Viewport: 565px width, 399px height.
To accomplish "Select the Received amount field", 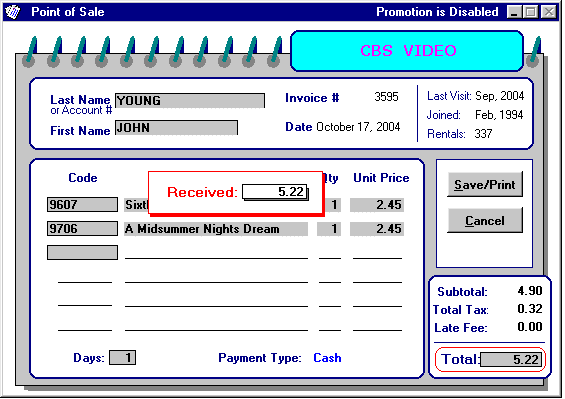I will 275,192.
